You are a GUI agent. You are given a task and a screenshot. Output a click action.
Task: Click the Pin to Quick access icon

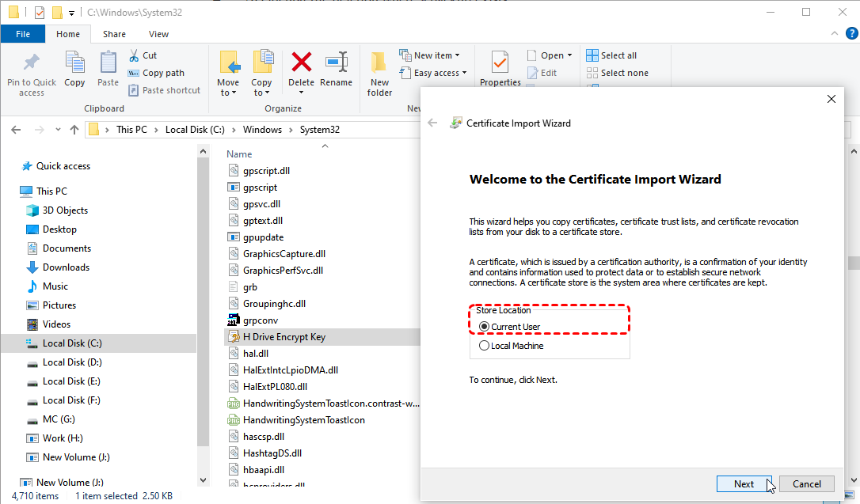coord(32,63)
